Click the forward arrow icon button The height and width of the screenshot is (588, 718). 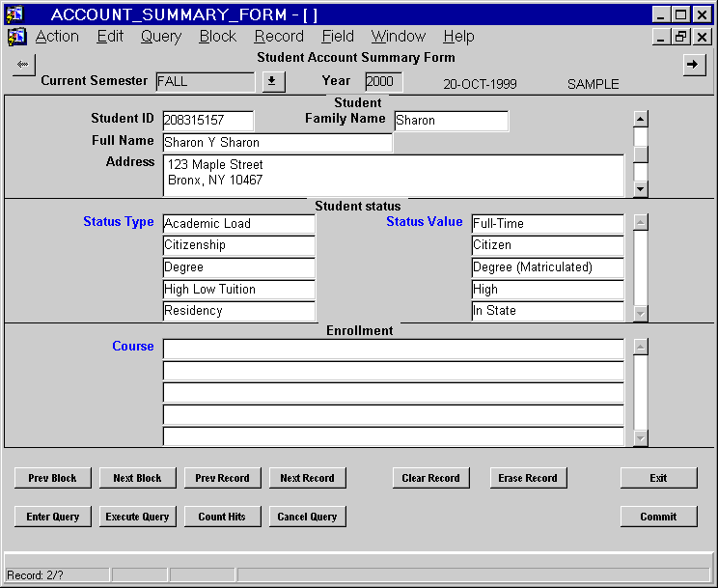coord(694,65)
